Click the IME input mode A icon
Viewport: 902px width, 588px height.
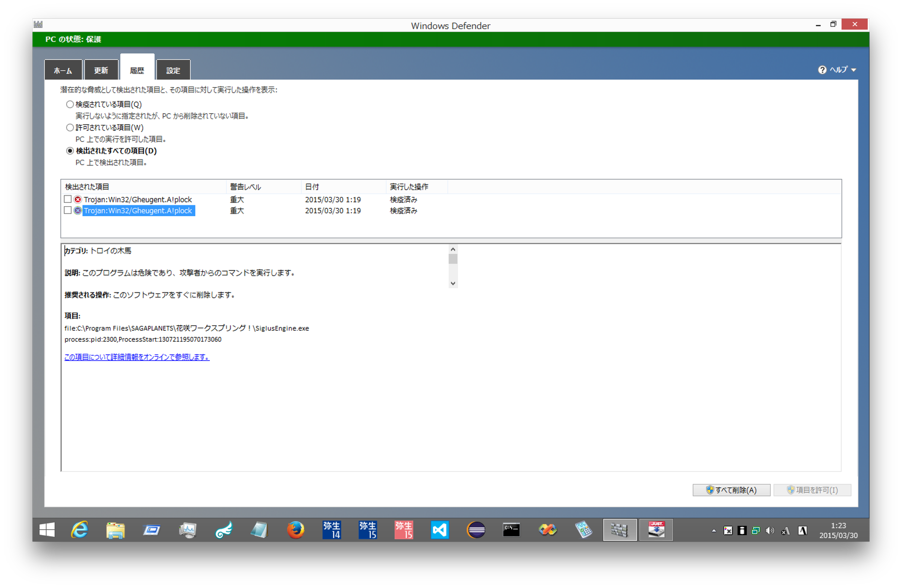[x=802, y=531]
